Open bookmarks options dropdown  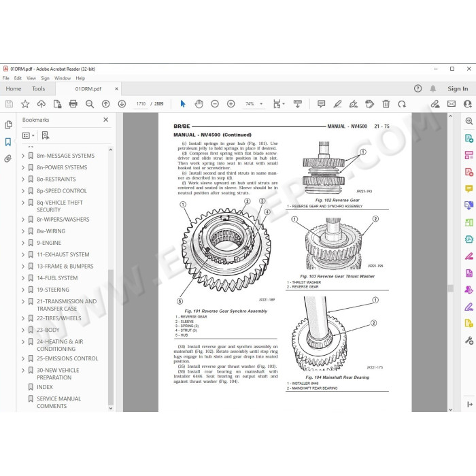coord(29,135)
